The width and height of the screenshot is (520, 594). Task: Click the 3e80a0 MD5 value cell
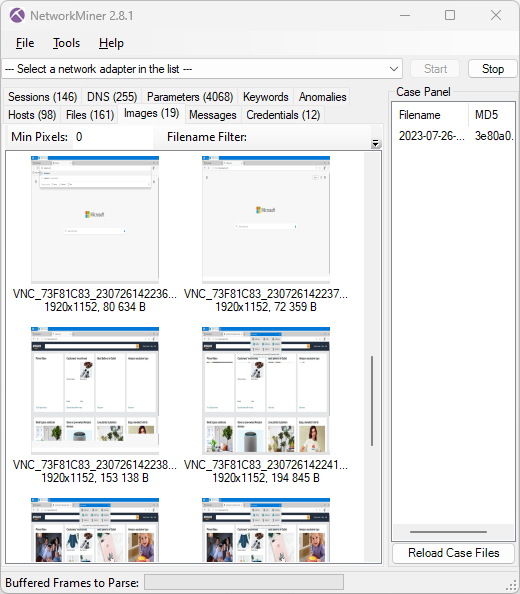494,136
